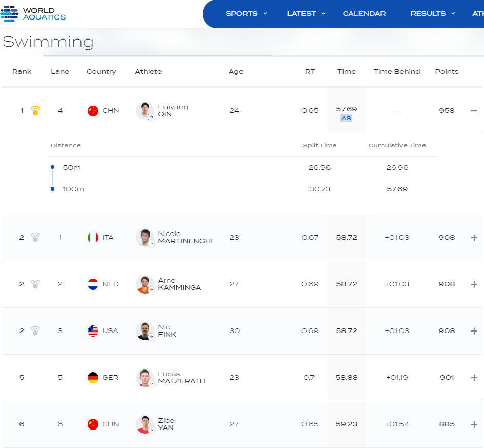484x448 pixels.
Task: Open Haiyang QIN athlete name link
Action: 173,111
